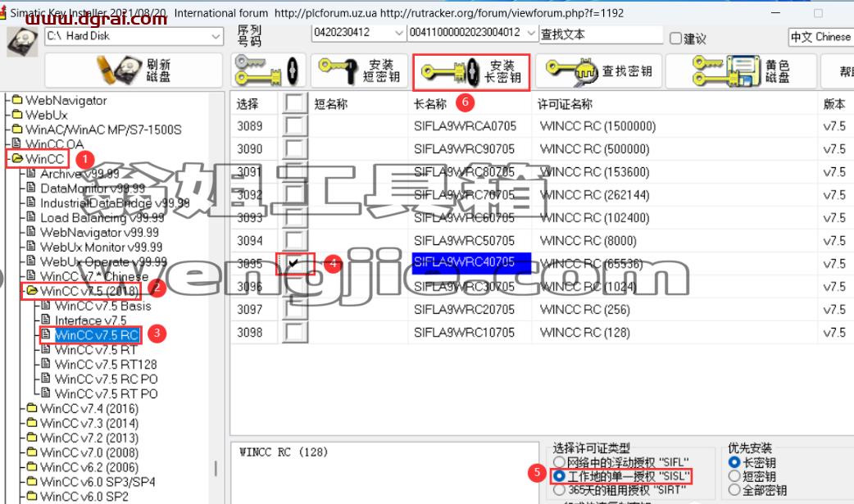Select WinCC v7.5 RC PO tree item

point(106,379)
